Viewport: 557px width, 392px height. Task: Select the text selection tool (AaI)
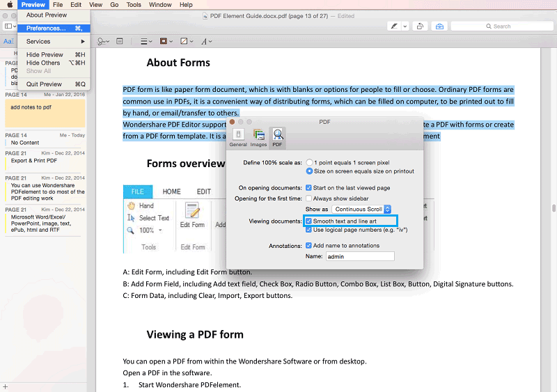tap(8, 41)
